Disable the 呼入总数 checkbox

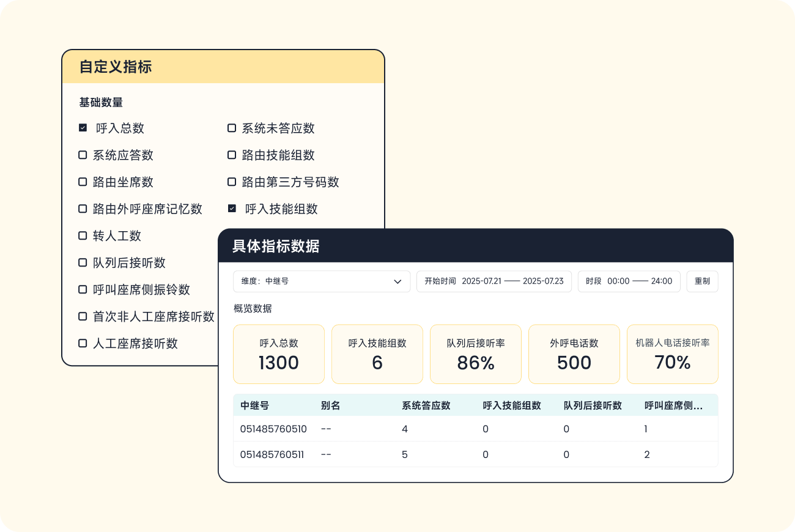tap(83, 128)
